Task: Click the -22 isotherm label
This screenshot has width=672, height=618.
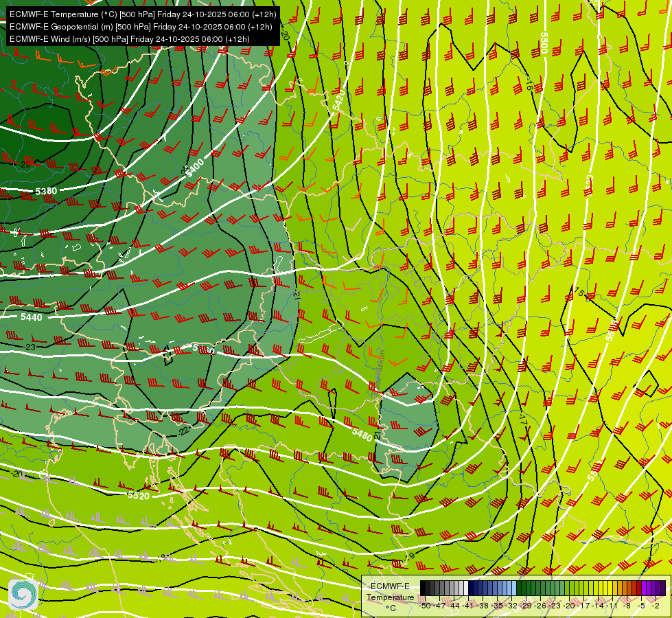Action: click(x=183, y=431)
